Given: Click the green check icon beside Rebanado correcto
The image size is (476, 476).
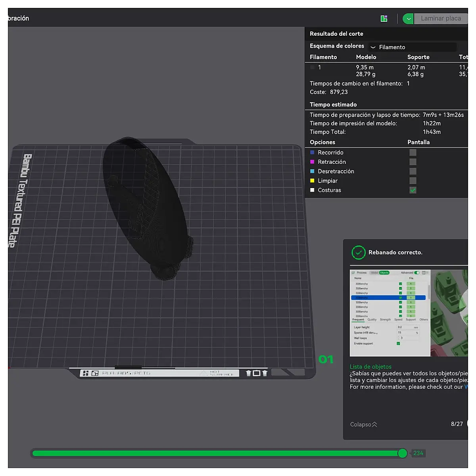Looking at the screenshot, I should coord(358,252).
